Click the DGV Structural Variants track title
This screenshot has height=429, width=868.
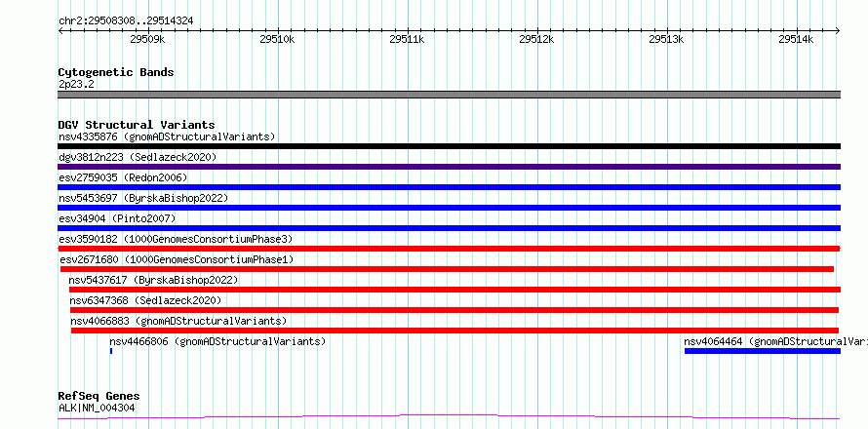[x=137, y=125]
